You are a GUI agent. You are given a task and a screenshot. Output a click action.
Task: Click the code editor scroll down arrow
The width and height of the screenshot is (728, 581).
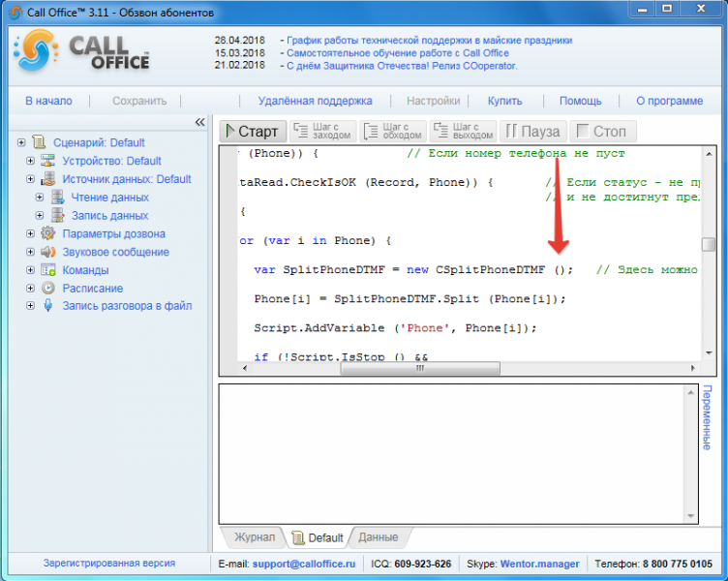[x=709, y=353]
